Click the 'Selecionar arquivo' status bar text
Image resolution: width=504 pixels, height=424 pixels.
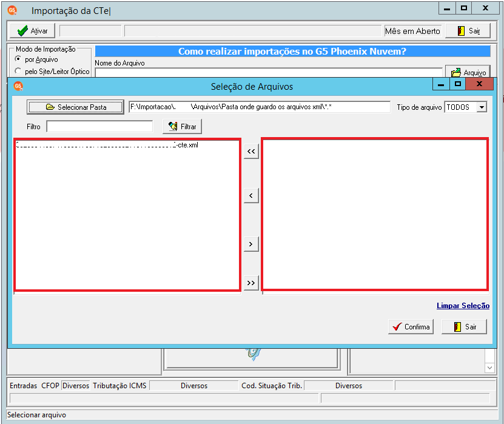coord(36,415)
